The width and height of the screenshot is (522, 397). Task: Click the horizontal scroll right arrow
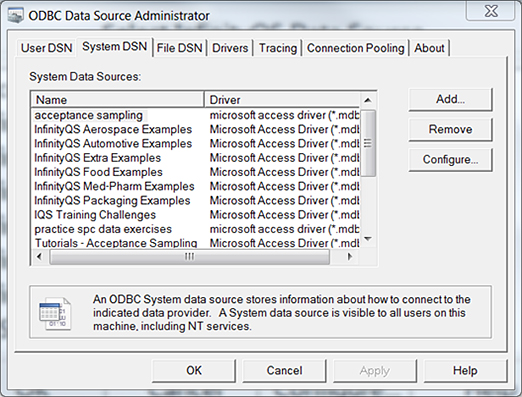pyautogui.click(x=350, y=257)
